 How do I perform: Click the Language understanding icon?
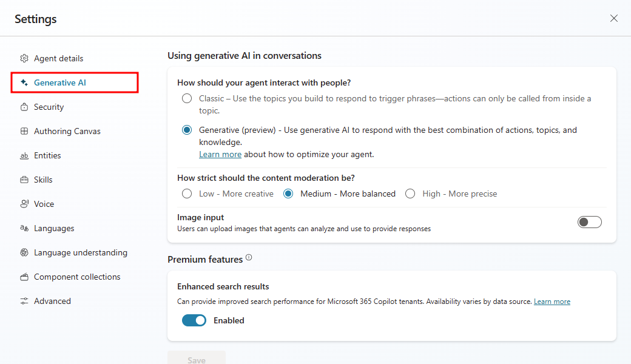(24, 252)
